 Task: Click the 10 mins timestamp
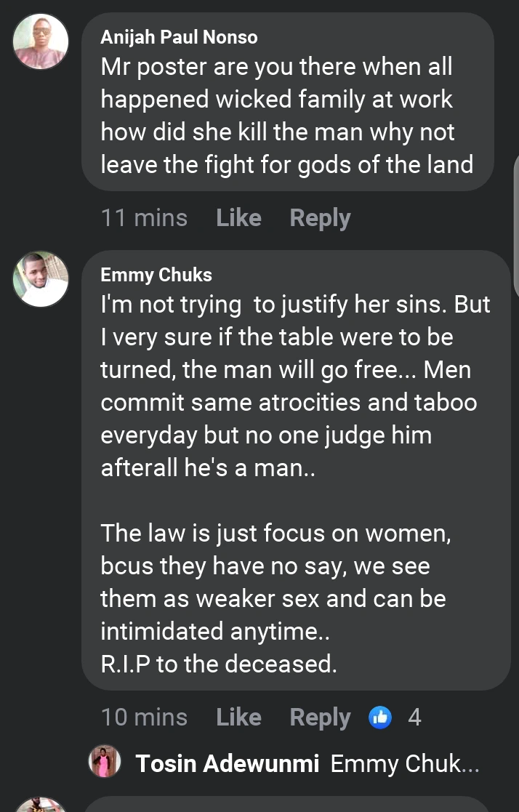tap(144, 717)
